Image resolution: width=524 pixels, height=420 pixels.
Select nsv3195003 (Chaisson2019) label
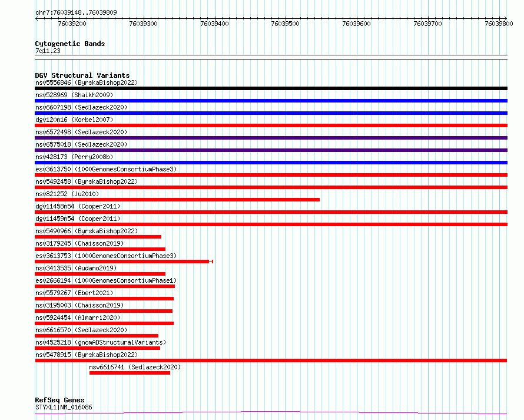79,305
